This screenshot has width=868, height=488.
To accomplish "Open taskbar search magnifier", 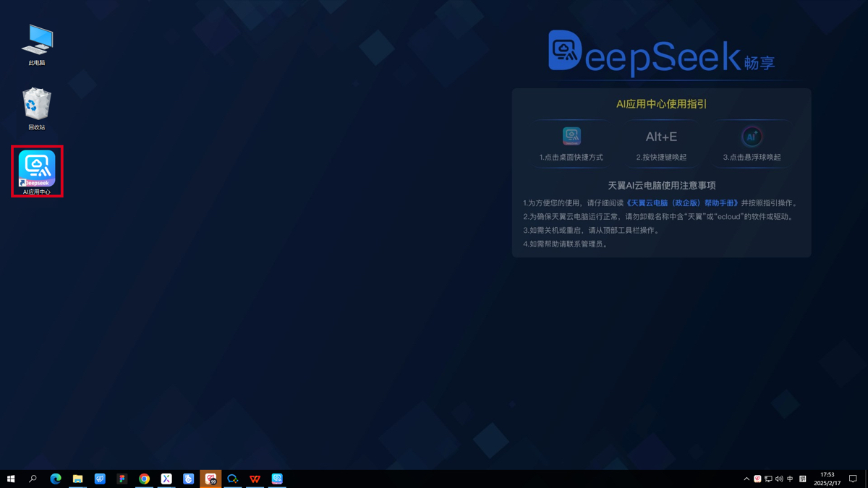I will tap(33, 479).
